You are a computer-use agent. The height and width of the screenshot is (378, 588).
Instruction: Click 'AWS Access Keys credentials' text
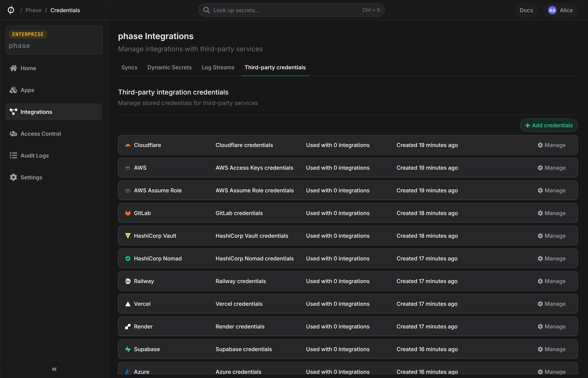[x=254, y=168]
